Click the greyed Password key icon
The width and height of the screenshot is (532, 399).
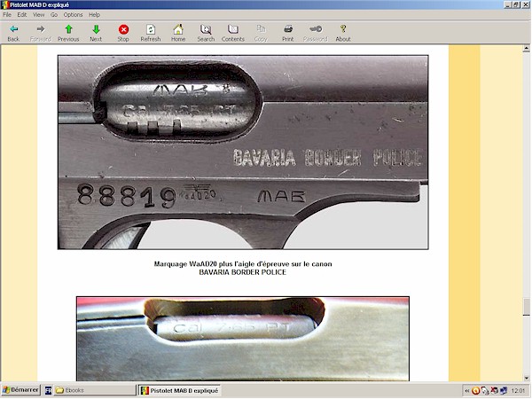[x=316, y=29]
